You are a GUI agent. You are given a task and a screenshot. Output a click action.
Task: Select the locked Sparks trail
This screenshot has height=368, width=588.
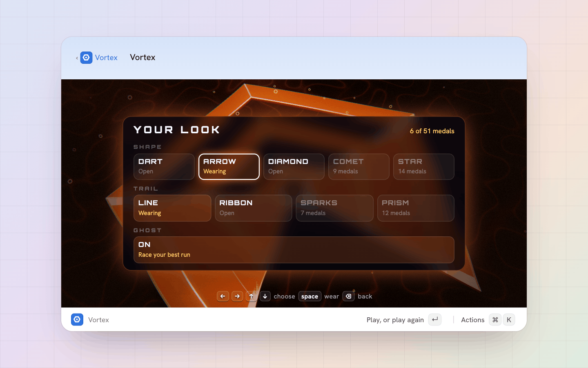(334, 208)
